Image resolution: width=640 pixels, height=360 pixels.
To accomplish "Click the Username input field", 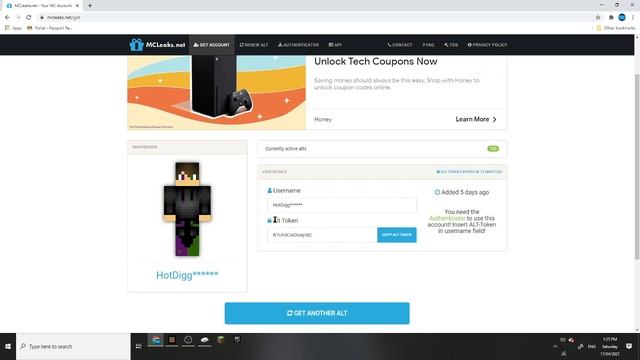I will (342, 205).
